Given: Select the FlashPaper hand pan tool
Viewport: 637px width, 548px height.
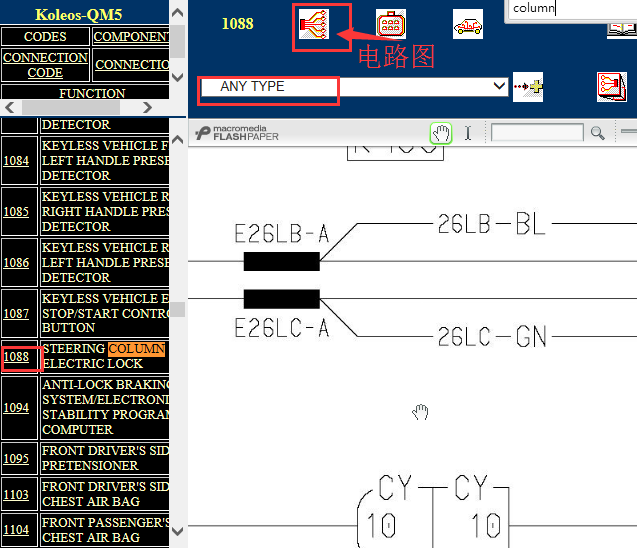Looking at the screenshot, I should click(441, 133).
